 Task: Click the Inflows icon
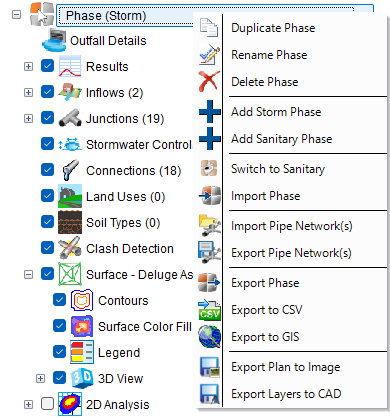tap(70, 92)
